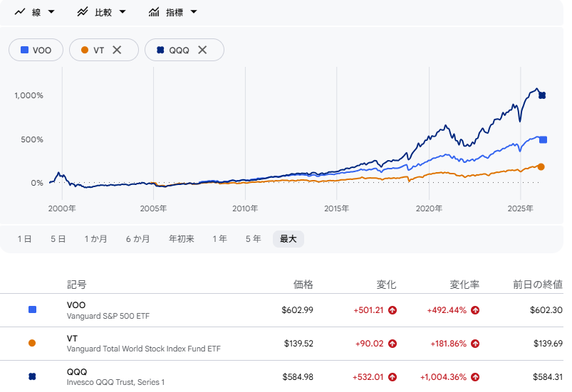Click QQQ previous close $584.31
The height and width of the screenshot is (392, 572).
click(548, 377)
